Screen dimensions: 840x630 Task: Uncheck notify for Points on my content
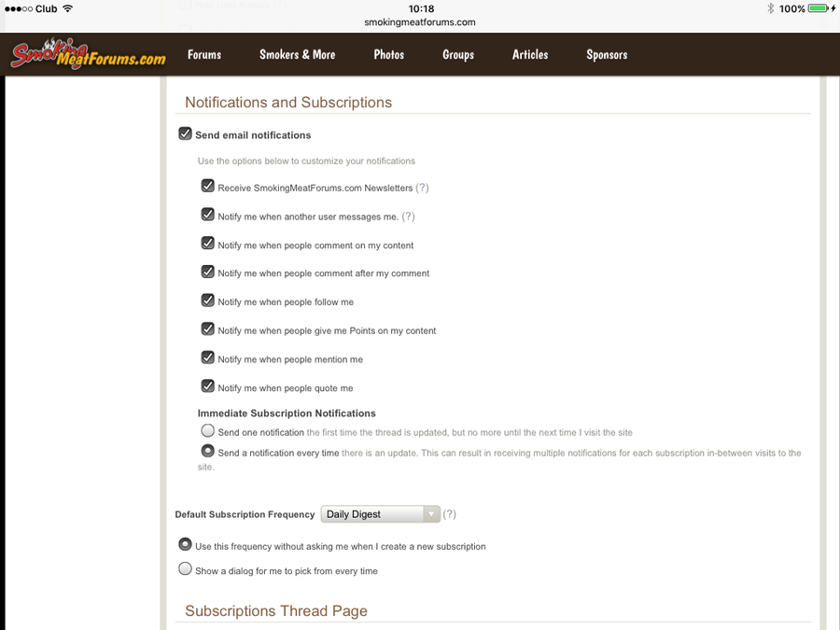tap(208, 329)
